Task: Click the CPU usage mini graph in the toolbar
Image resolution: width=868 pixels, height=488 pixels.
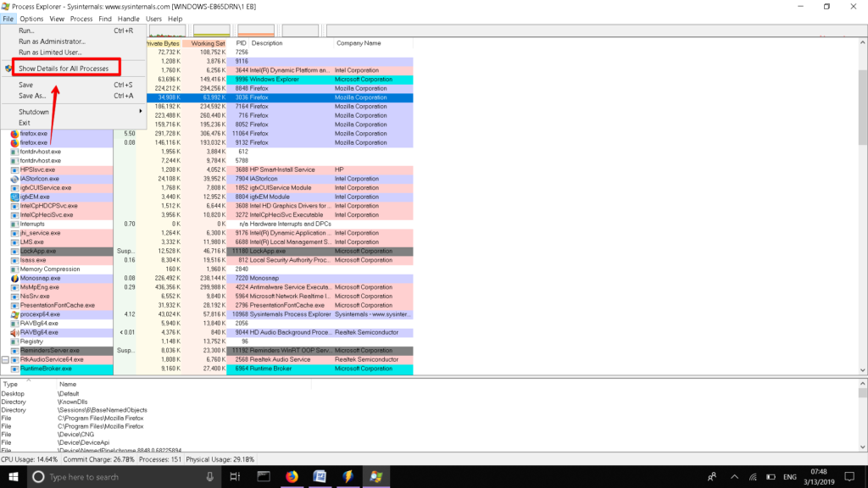Action: [167, 31]
